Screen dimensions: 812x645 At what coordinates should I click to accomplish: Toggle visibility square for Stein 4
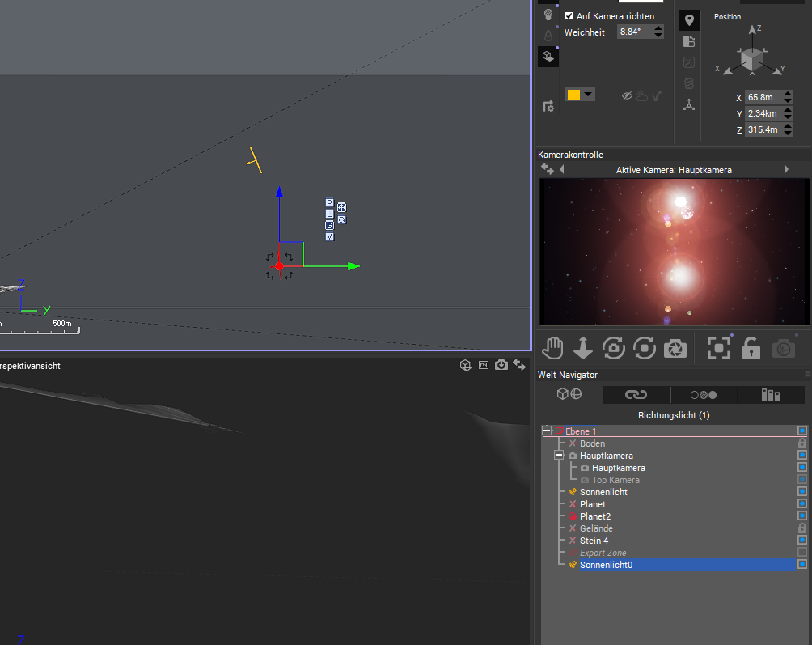tap(802, 540)
